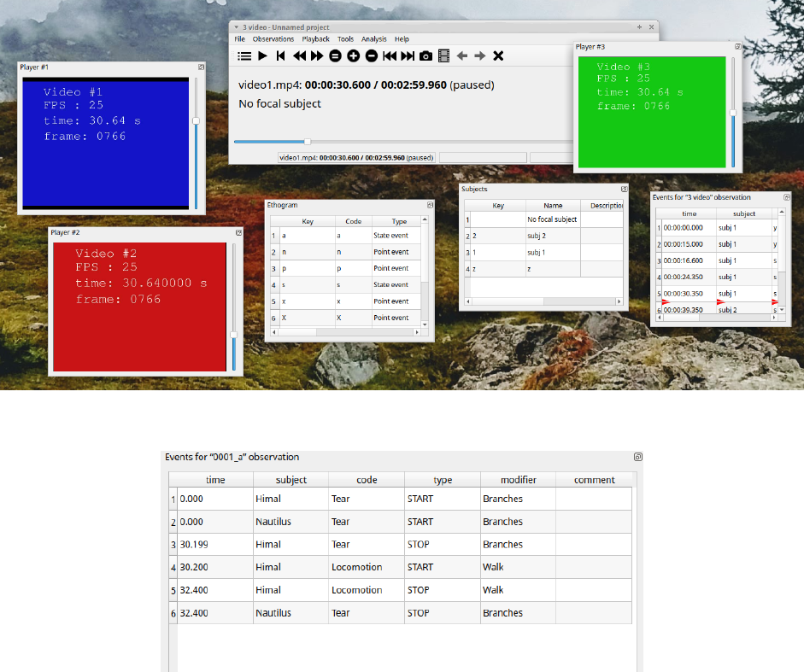
Task: Decrease playback speed with minus icon
Action: (372, 56)
